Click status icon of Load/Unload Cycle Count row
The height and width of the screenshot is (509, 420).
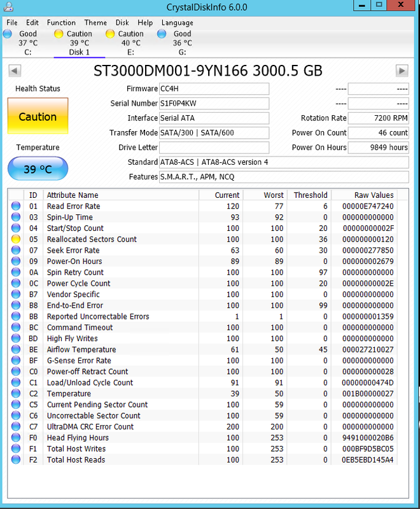pos(15,382)
